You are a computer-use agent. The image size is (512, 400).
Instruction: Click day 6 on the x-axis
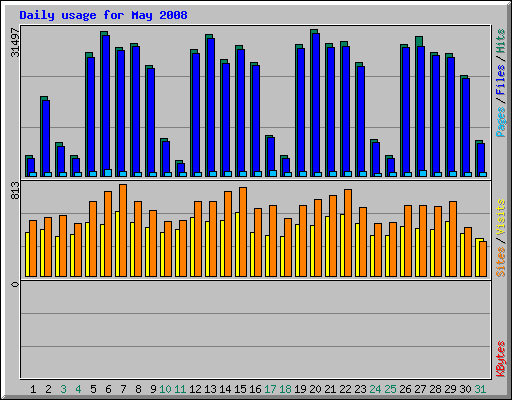108,389
